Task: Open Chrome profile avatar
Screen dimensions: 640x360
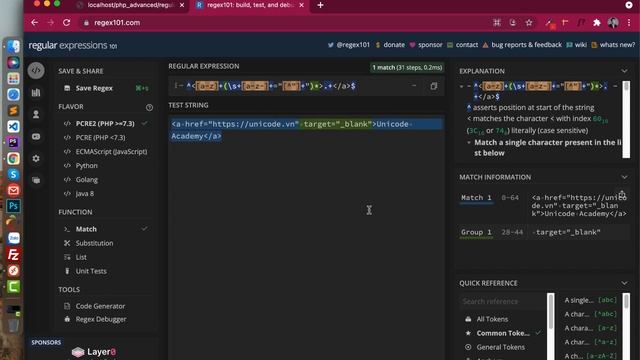Action: point(613,23)
